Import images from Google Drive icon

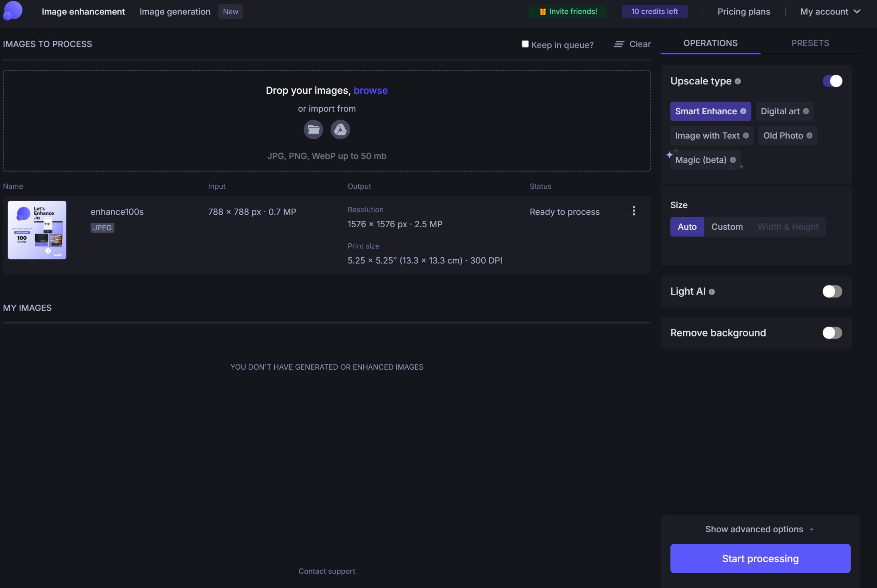pyautogui.click(x=340, y=130)
